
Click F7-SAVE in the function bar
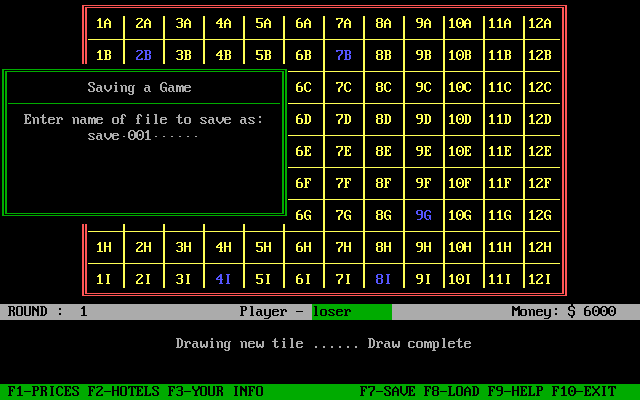387,391
